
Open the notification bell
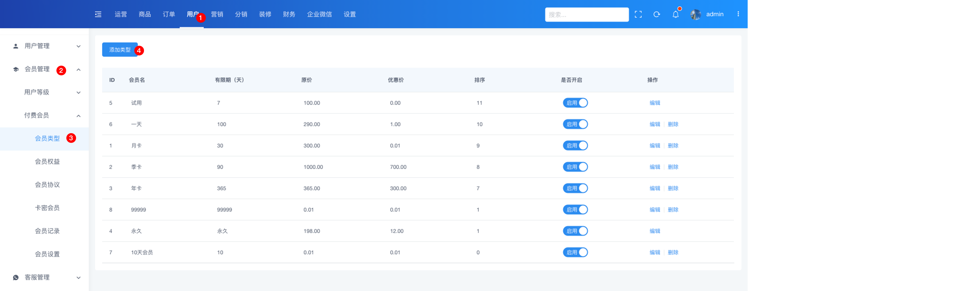tap(675, 14)
